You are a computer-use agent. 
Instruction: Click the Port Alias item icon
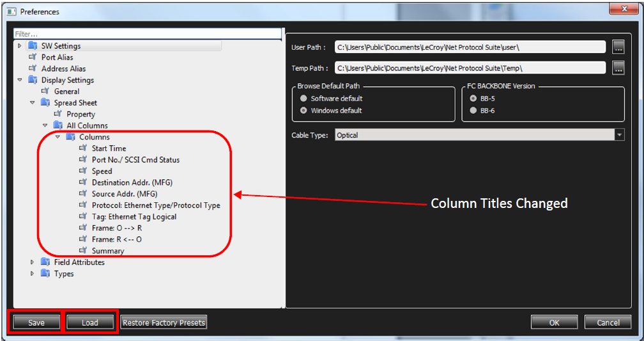pyautogui.click(x=33, y=57)
